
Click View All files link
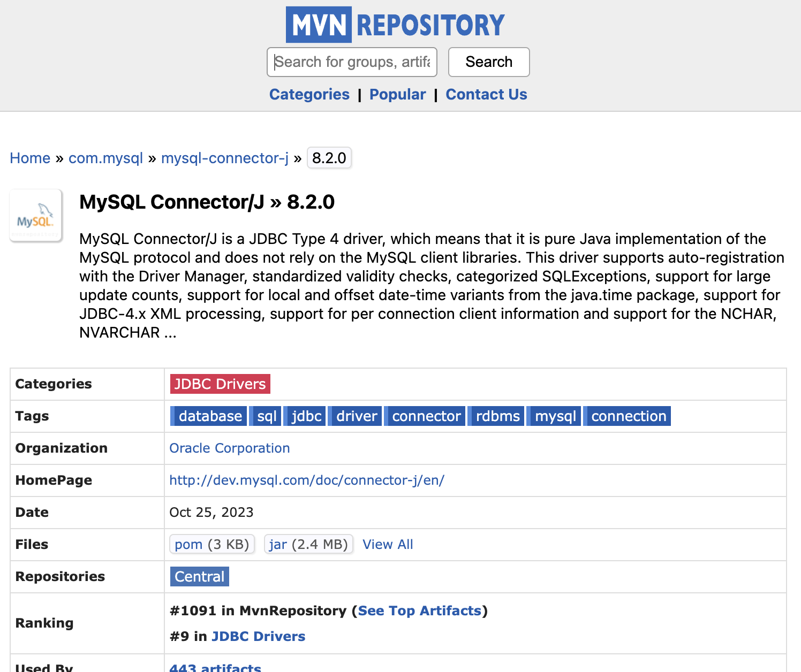coord(388,545)
